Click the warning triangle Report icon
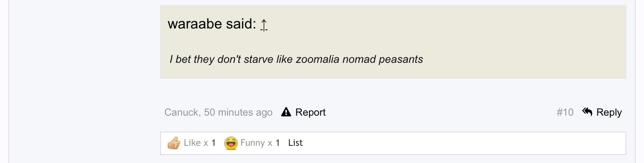 [286, 112]
